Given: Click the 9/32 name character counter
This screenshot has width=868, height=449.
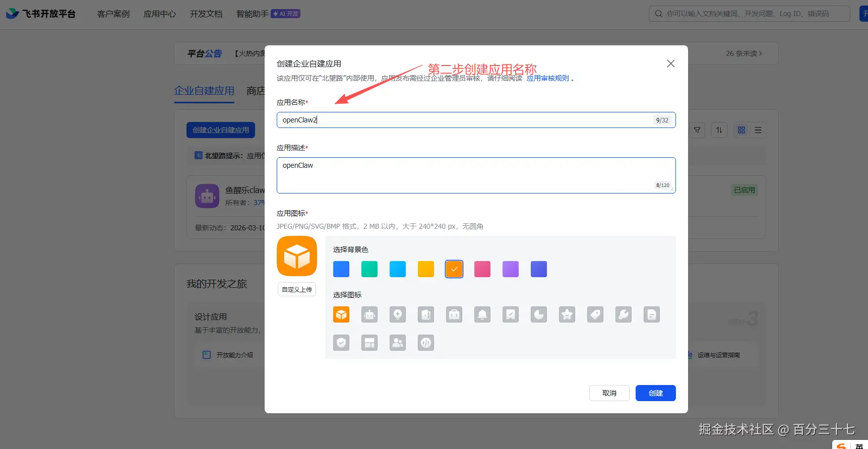Looking at the screenshot, I should (x=662, y=120).
